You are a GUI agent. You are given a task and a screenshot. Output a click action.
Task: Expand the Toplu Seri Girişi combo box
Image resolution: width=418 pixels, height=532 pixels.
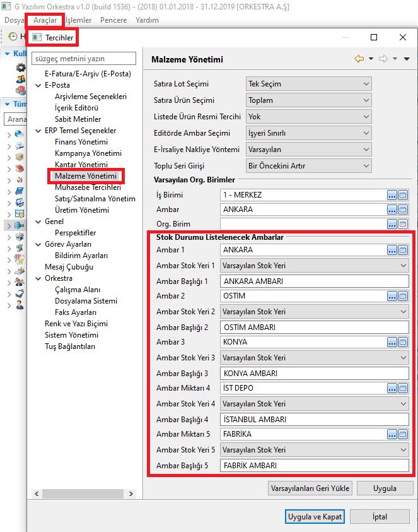(308, 166)
